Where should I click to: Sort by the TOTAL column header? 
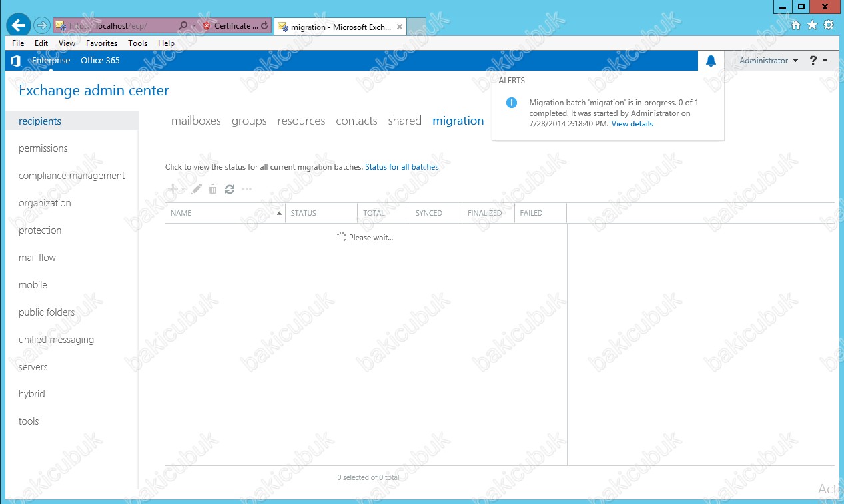click(x=384, y=213)
